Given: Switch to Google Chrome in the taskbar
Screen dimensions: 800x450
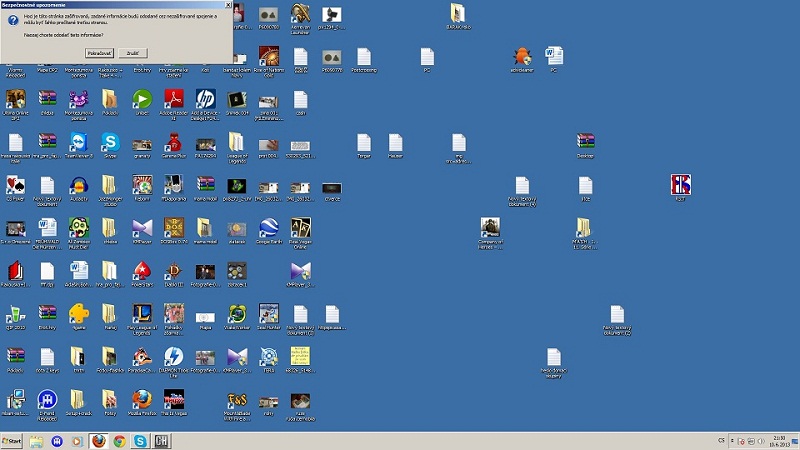Looking at the screenshot, I should click(119, 441).
